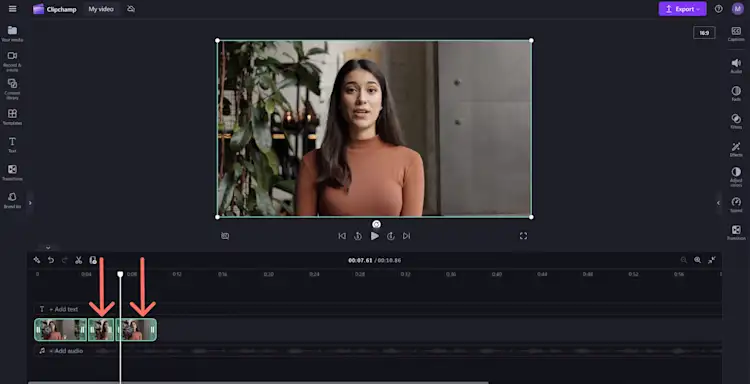The width and height of the screenshot is (750, 384).
Task: Fit timeline to screen
Action: click(x=712, y=260)
